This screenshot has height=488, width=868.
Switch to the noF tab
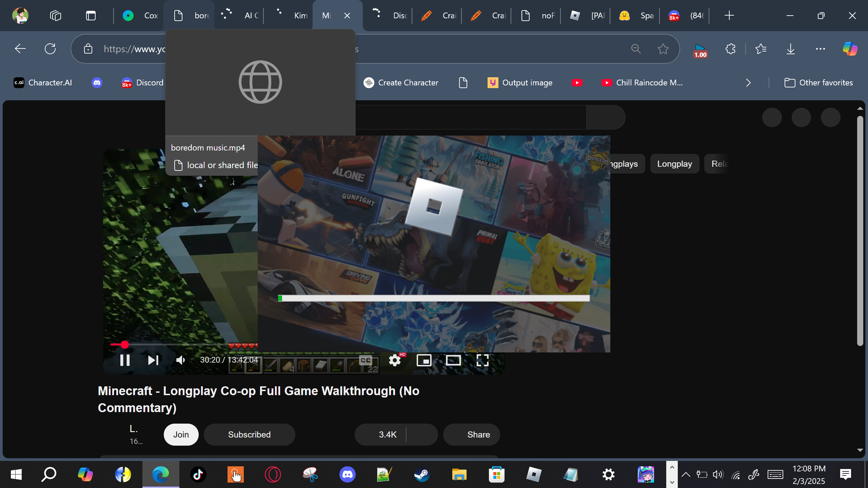[x=536, y=15]
